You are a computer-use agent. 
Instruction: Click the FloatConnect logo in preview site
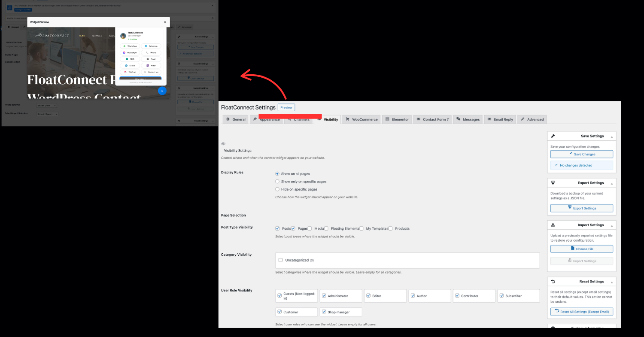52,35
